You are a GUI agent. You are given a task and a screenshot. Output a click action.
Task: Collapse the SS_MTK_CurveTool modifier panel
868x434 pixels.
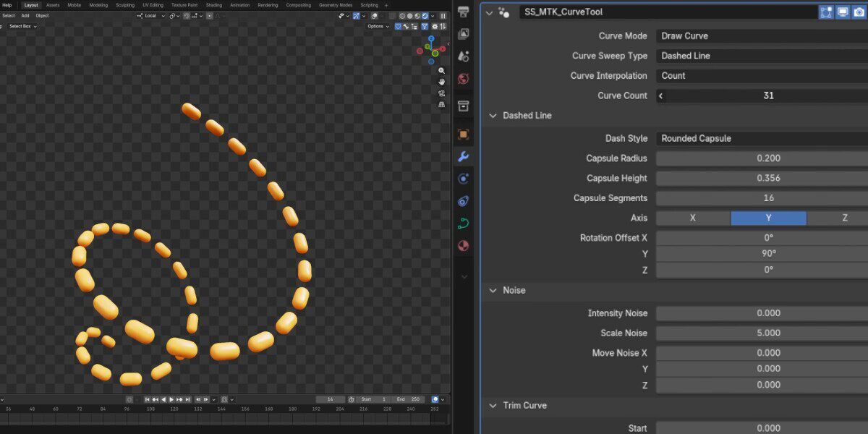pos(490,12)
